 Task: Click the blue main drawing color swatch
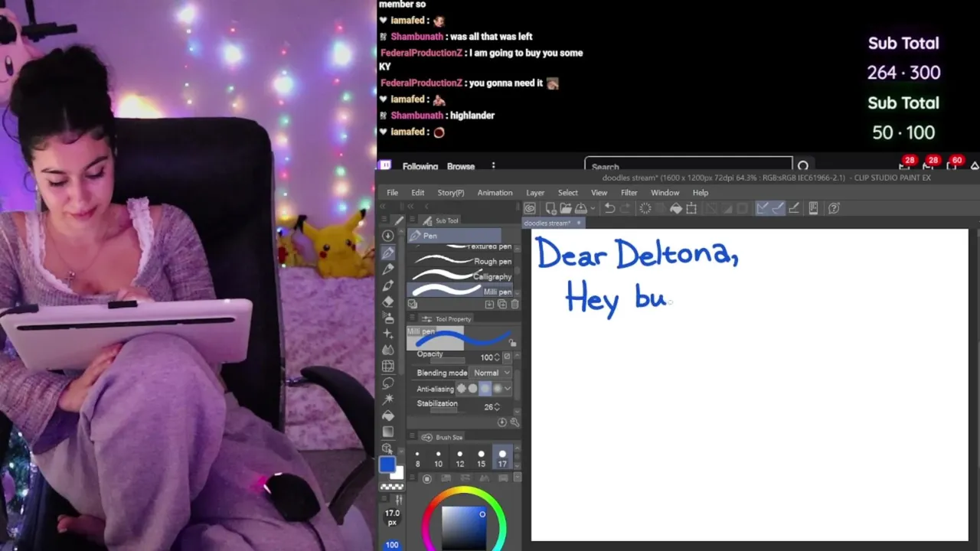pyautogui.click(x=387, y=464)
